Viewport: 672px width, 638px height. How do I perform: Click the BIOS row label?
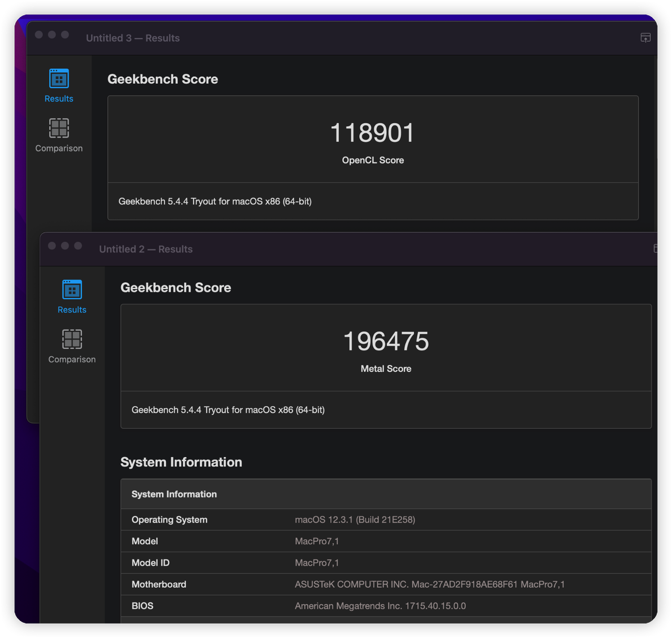(142, 606)
